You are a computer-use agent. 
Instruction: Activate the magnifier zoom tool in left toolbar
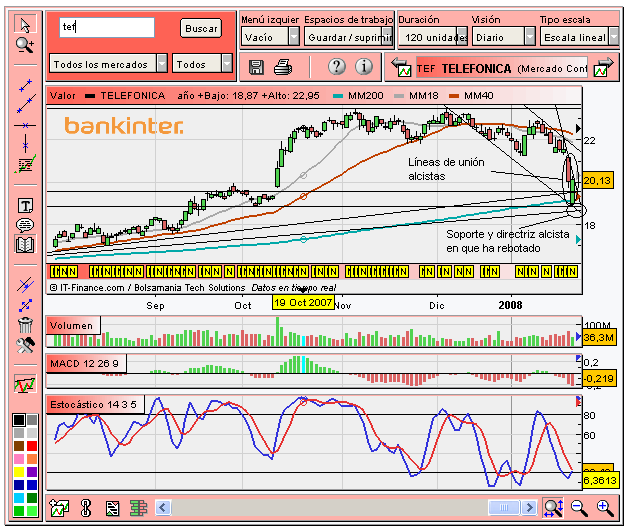click(x=25, y=45)
